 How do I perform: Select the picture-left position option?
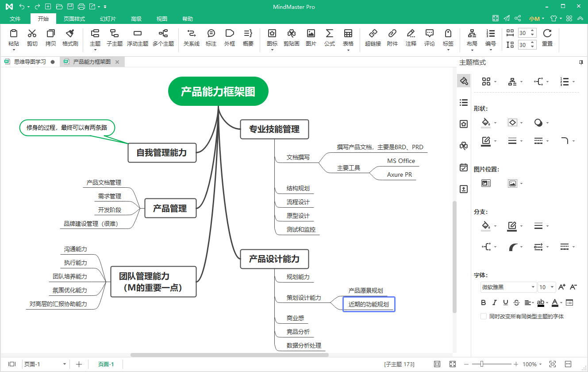486,183
